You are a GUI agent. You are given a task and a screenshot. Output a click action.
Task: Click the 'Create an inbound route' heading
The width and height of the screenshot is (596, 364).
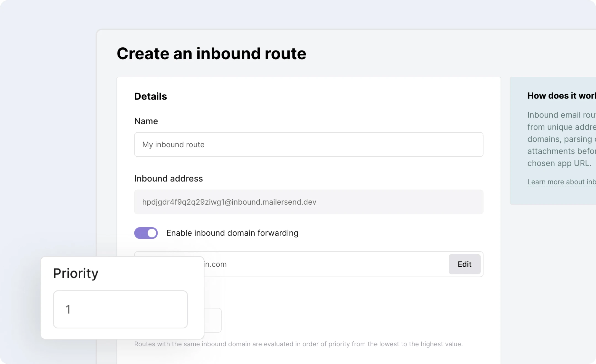211,53
